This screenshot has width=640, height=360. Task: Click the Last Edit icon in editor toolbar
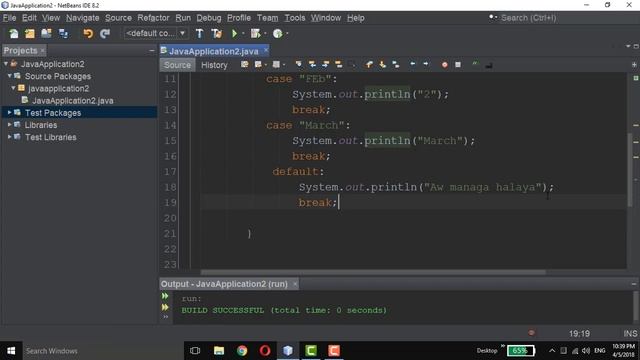coord(244,64)
